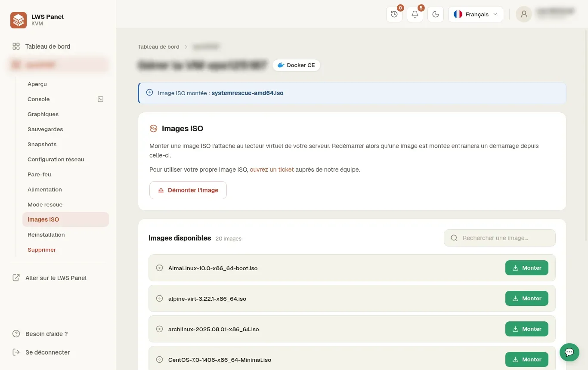Viewport: 588px width, 370px height.
Task: Click Tableau de bord breadcrumb link
Action: (158, 47)
